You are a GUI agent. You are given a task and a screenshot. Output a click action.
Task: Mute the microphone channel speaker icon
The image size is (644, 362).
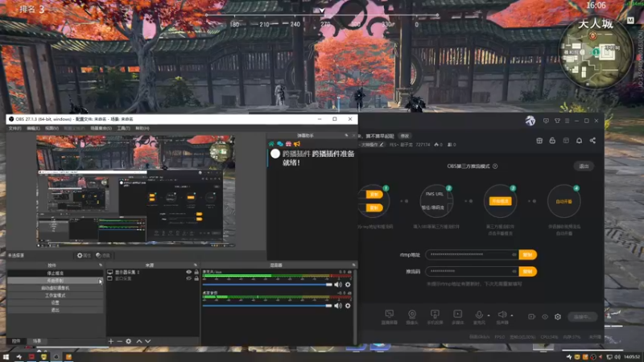(338, 285)
